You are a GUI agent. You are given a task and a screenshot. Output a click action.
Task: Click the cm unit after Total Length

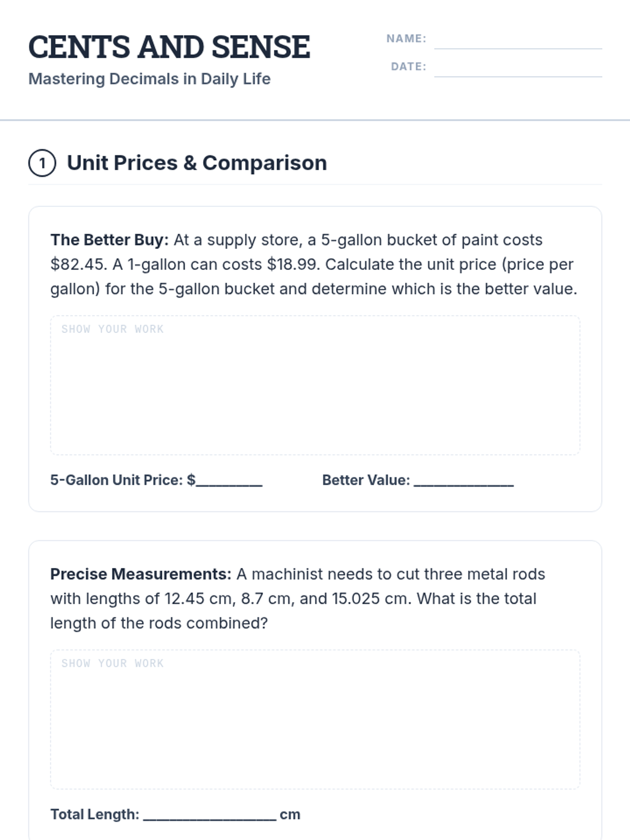click(290, 814)
